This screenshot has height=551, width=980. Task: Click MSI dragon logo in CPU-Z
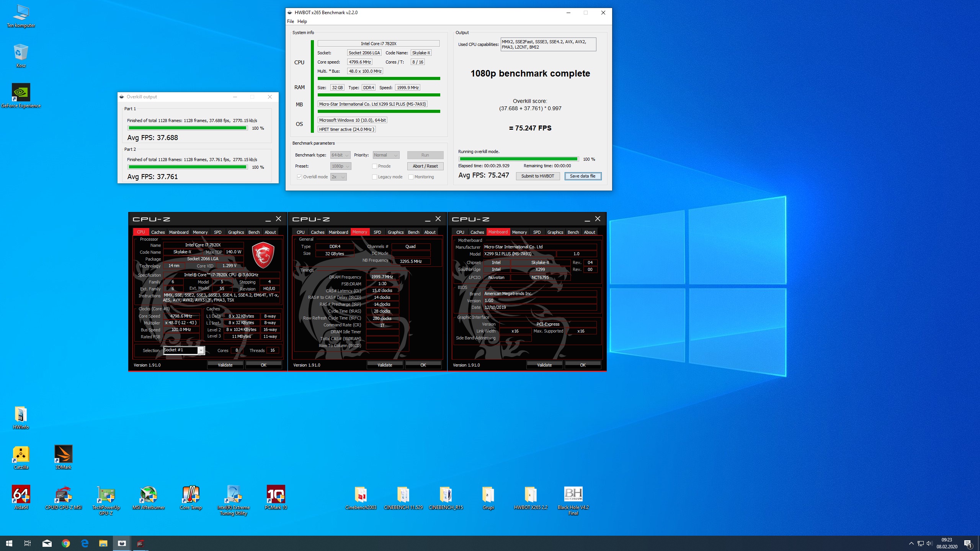click(x=263, y=255)
